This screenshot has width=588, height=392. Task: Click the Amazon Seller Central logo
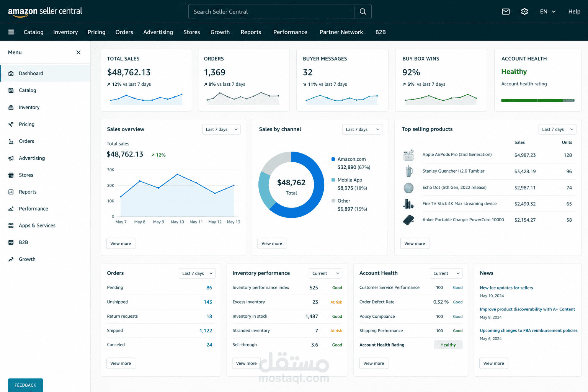tap(45, 12)
